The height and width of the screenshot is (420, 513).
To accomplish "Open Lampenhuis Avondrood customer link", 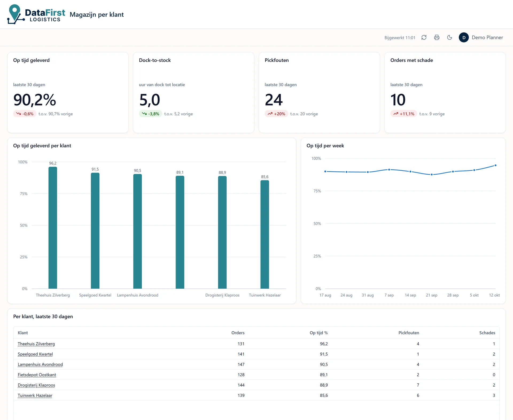I will (x=40, y=364).
